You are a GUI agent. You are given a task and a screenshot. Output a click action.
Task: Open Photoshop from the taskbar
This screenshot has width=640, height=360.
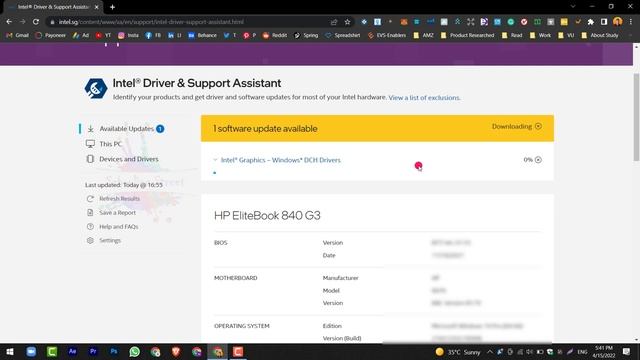(114, 351)
